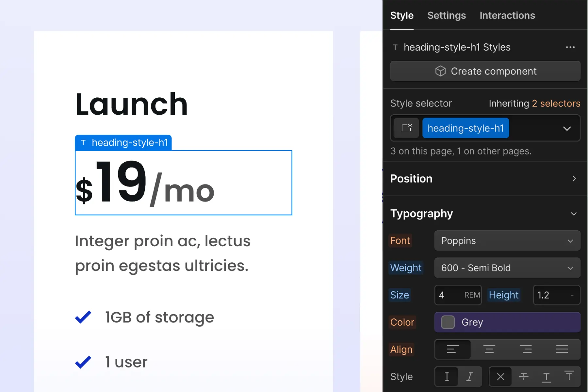Open the three-dot options menu for heading-style-h1 Styles
This screenshot has height=392, width=588.
(570, 47)
